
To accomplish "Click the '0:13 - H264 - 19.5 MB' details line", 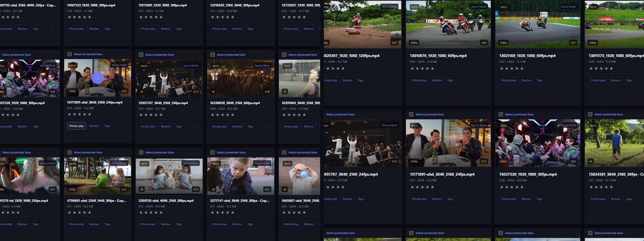I will [x=152, y=206].
